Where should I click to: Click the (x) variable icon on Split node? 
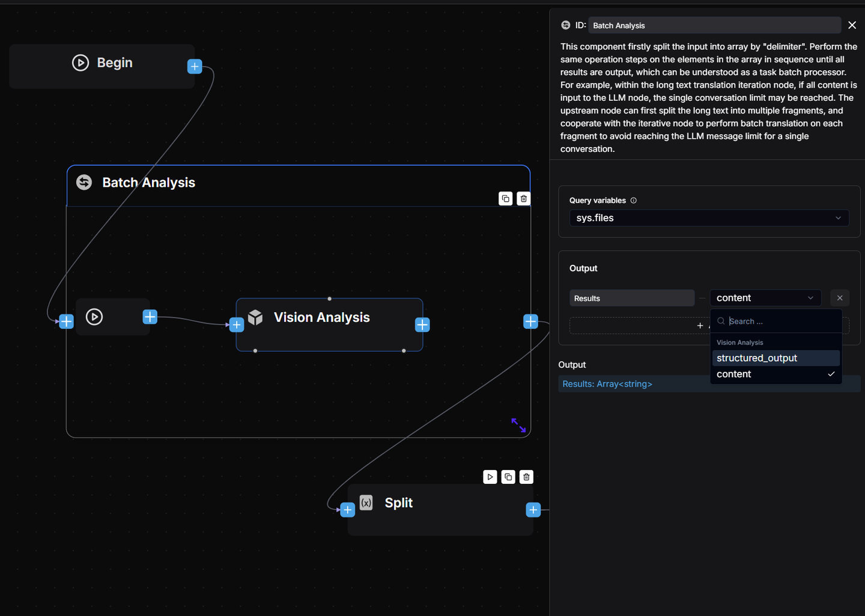(x=366, y=503)
